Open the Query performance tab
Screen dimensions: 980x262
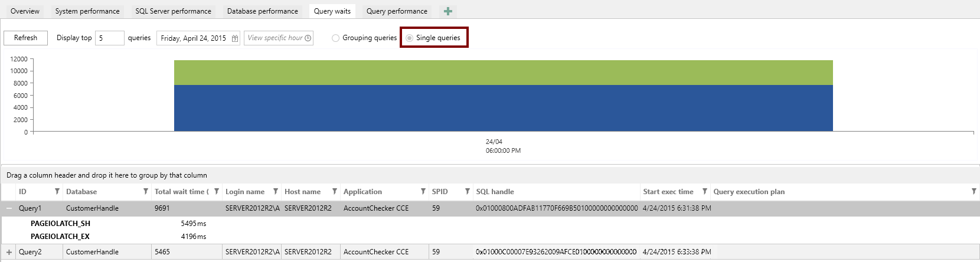point(397,11)
